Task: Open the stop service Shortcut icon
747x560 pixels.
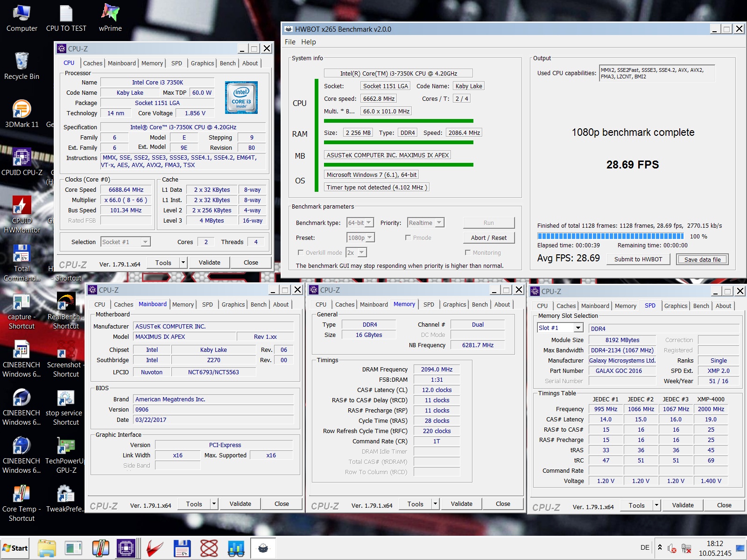Action: (x=66, y=407)
